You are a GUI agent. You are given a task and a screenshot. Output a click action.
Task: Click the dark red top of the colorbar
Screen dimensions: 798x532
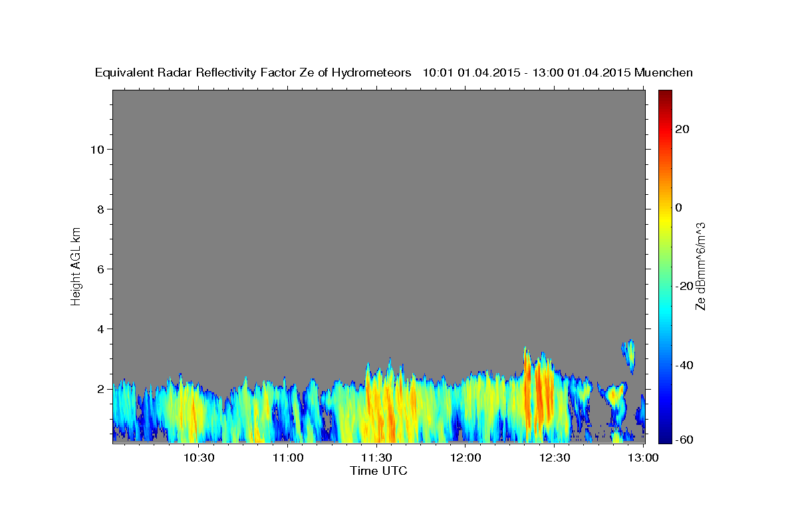click(x=665, y=95)
